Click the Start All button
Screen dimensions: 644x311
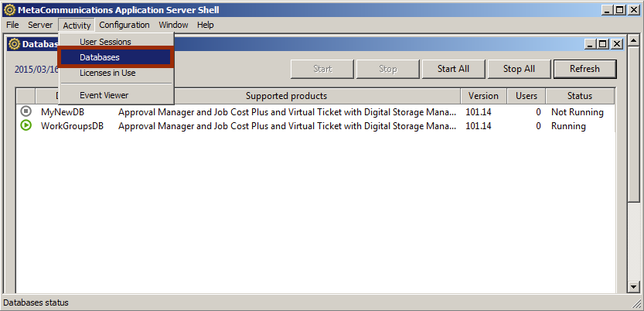pos(453,69)
